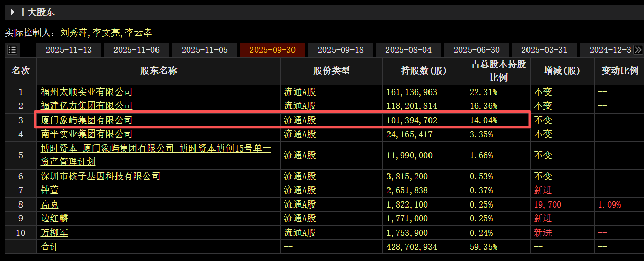The image size is (644, 261).
Task: Click 新进 in the 钟萱 row
Action: tap(543, 190)
